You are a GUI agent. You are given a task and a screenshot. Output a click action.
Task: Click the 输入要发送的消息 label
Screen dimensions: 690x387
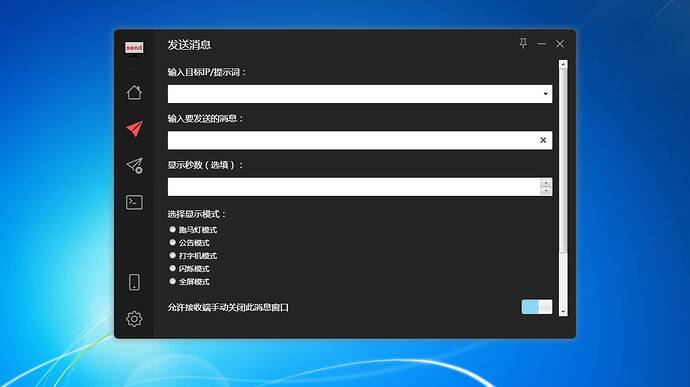point(205,118)
